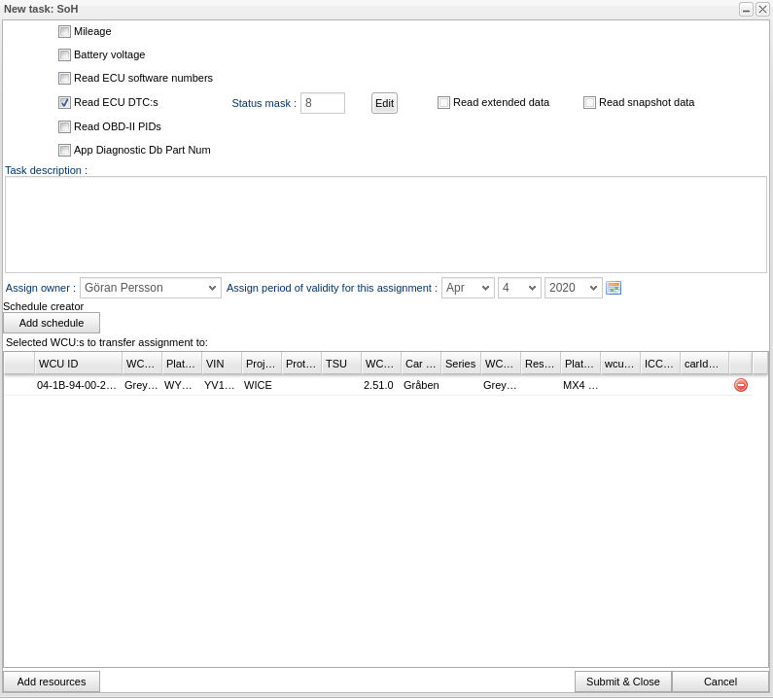This screenshot has width=773, height=700.
Task: Toggle the Battery voltage checkbox
Action: (x=65, y=55)
